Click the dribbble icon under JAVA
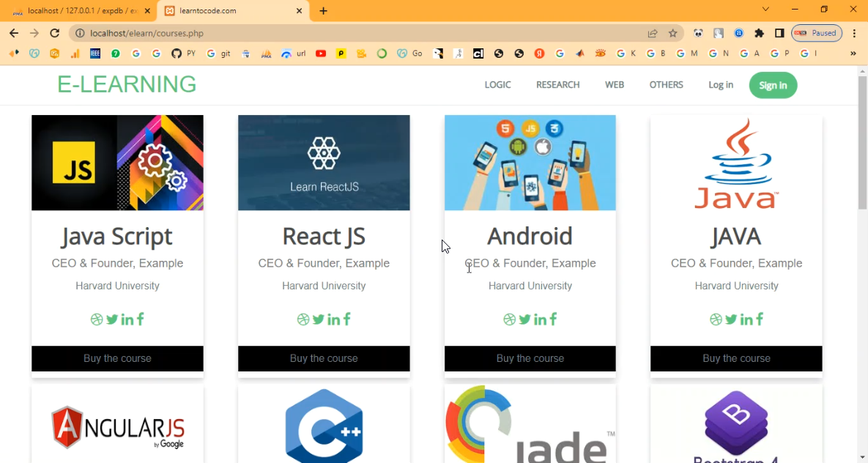 [x=716, y=319]
